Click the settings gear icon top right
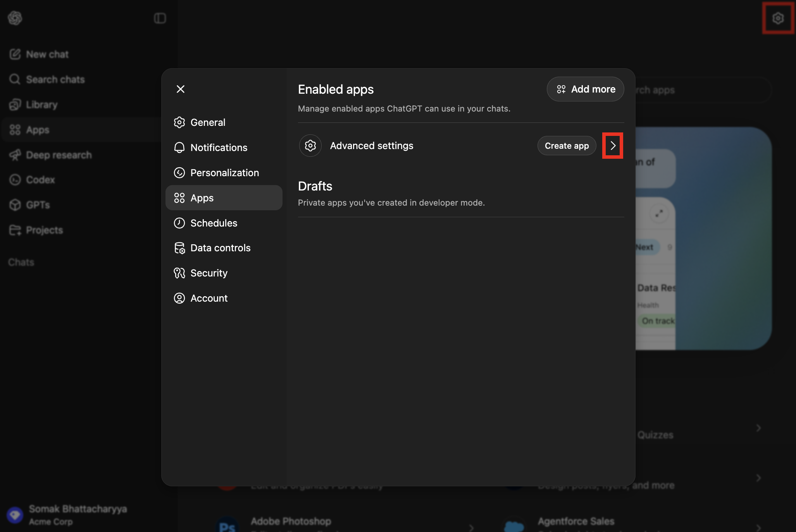Viewport: 796px width, 532px height. (778, 18)
